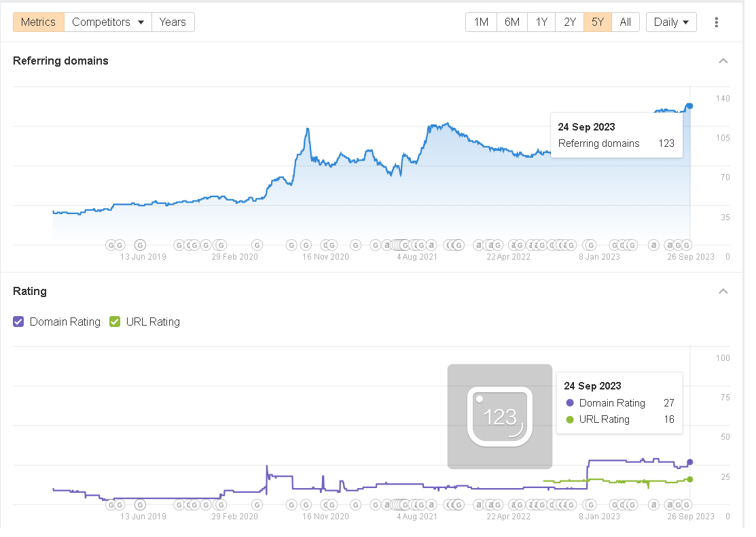This screenshot has width=756, height=537.
Task: Select the 2Y time range
Action: click(569, 22)
